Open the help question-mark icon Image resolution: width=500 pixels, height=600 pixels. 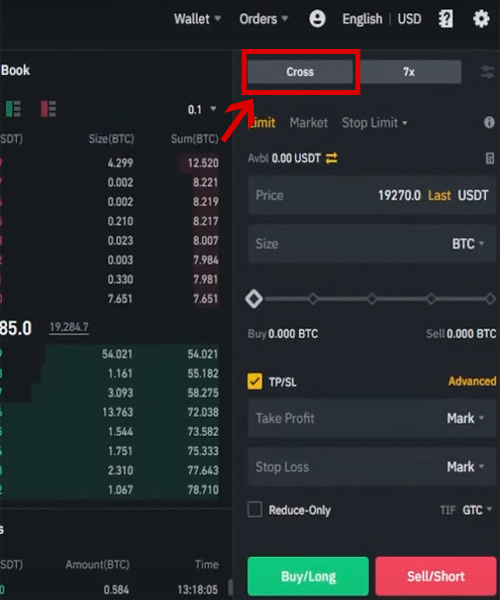tap(445, 18)
